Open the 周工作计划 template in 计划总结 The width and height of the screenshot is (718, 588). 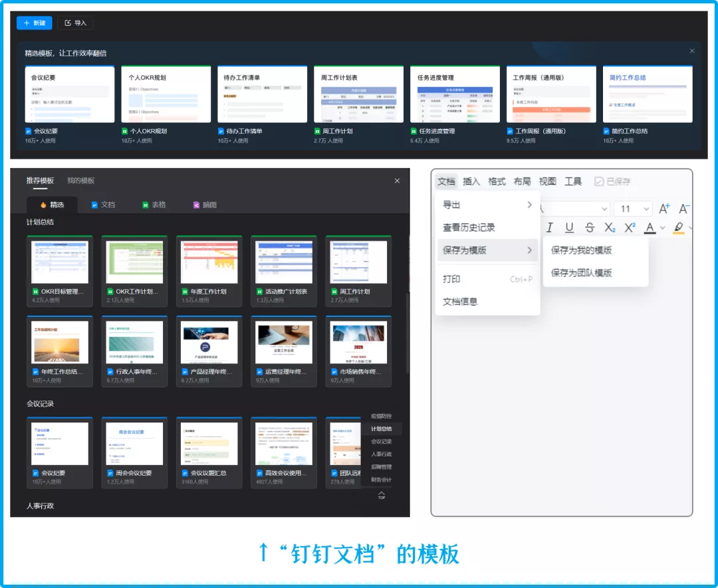(358, 271)
